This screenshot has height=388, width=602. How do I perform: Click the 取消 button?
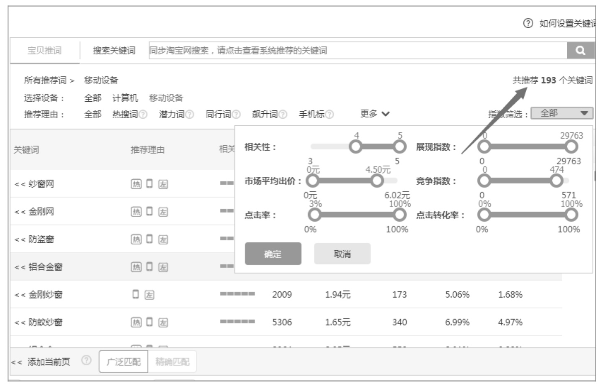click(342, 254)
